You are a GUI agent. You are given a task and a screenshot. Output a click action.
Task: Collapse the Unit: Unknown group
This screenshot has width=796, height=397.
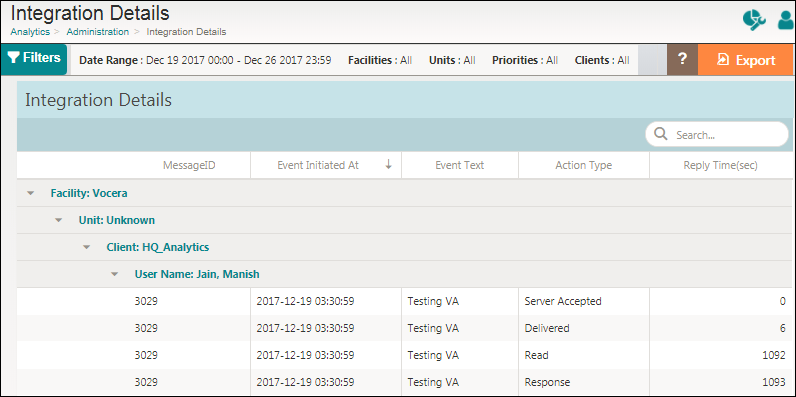(59, 220)
